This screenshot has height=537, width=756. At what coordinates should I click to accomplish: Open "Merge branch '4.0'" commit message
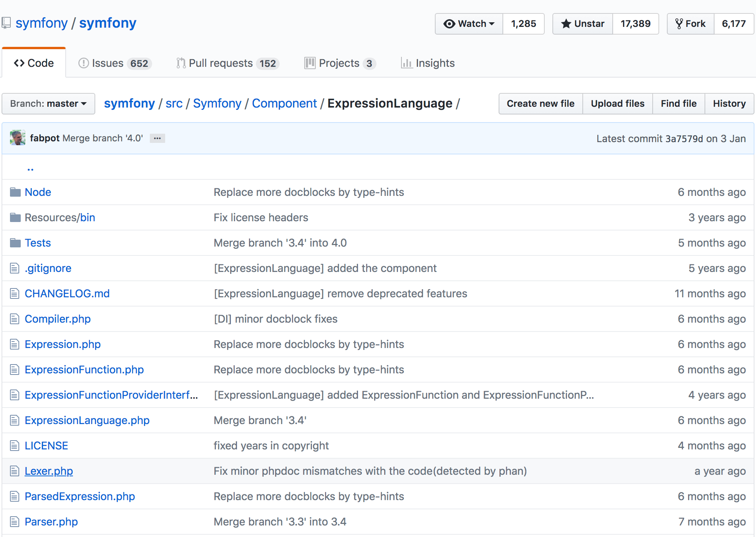103,138
